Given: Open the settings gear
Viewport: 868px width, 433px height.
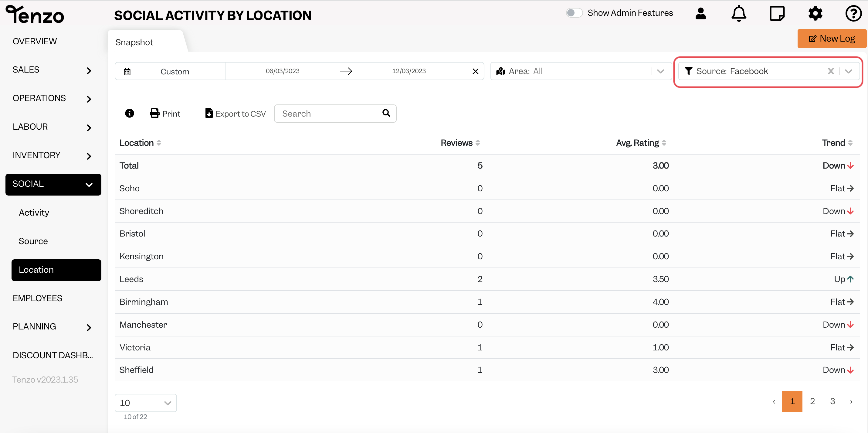Looking at the screenshot, I should 815,13.
